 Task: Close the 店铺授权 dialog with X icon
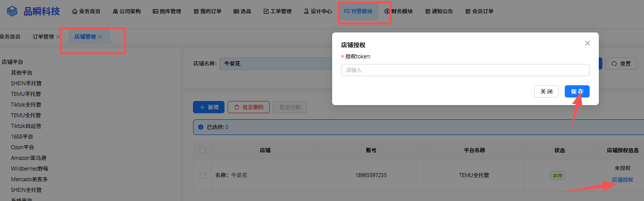point(588,43)
